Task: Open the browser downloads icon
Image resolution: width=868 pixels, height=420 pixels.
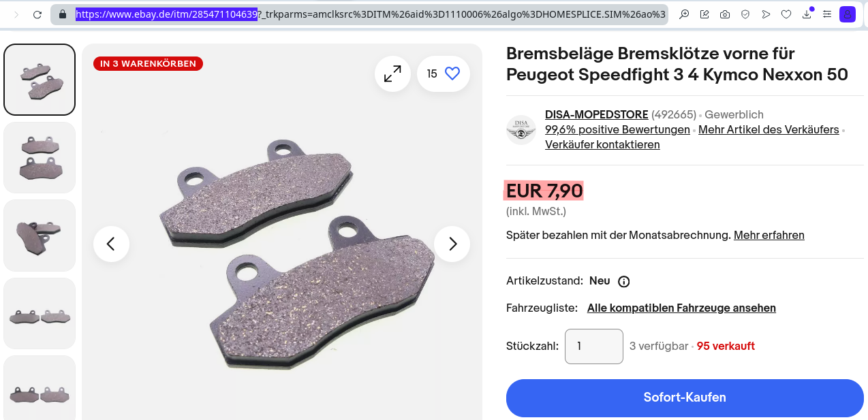Action: click(807, 14)
